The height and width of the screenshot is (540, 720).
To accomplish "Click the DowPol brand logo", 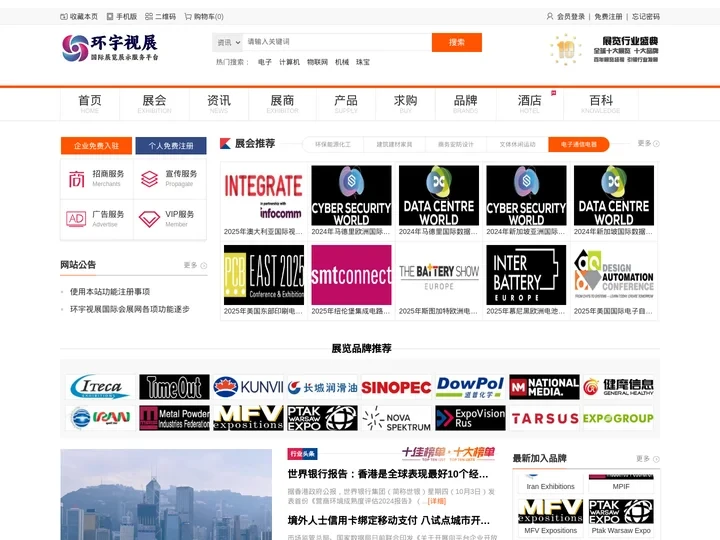I will 470,387.
